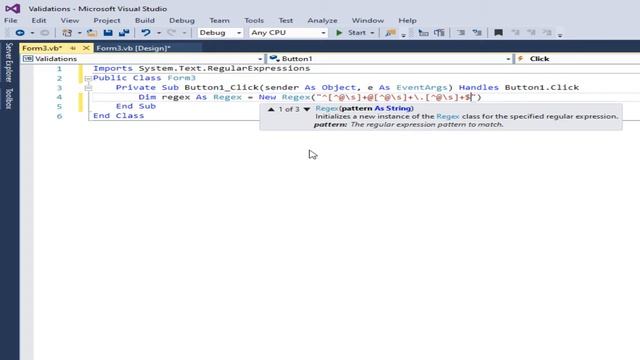The width and height of the screenshot is (640, 360).
Task: Open the Build menu
Action: click(x=145, y=20)
